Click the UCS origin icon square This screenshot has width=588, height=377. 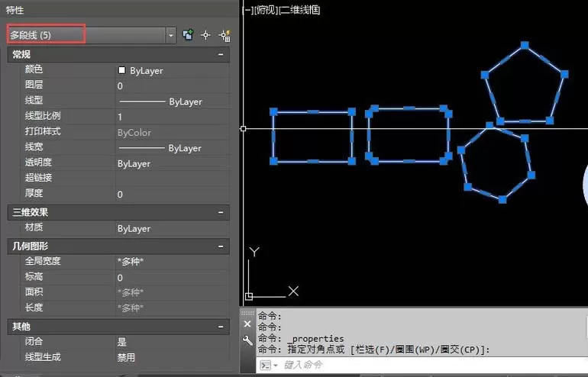[x=249, y=296]
